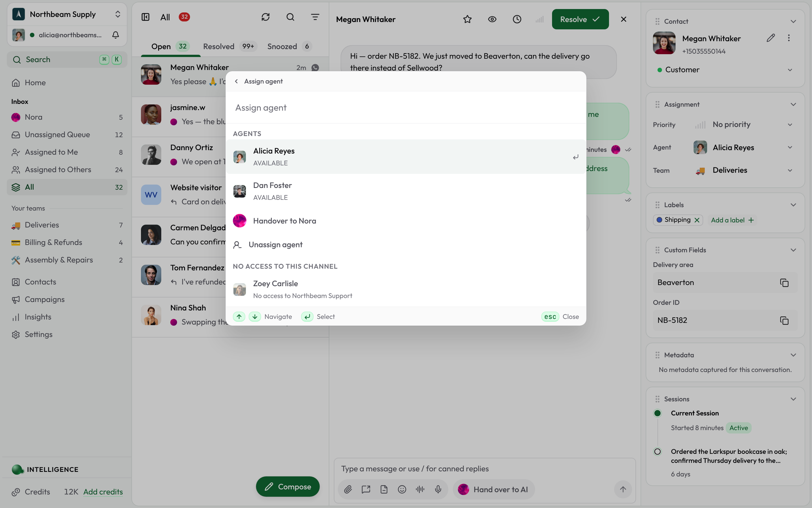The image size is (812, 508).
Task: Open contact more options menu
Action: coord(789,38)
